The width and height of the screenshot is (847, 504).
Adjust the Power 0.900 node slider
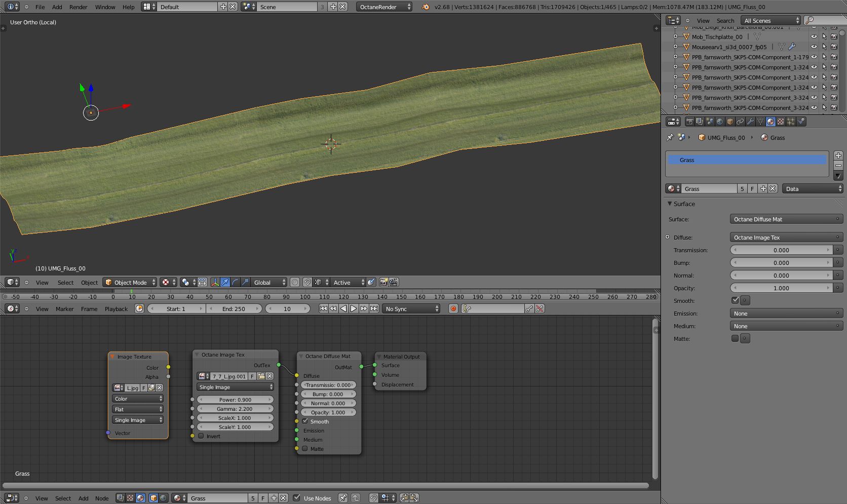pos(235,400)
